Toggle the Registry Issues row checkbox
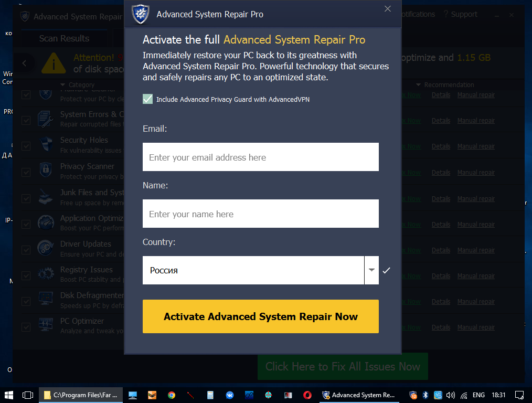532x403 pixels. pos(26,276)
